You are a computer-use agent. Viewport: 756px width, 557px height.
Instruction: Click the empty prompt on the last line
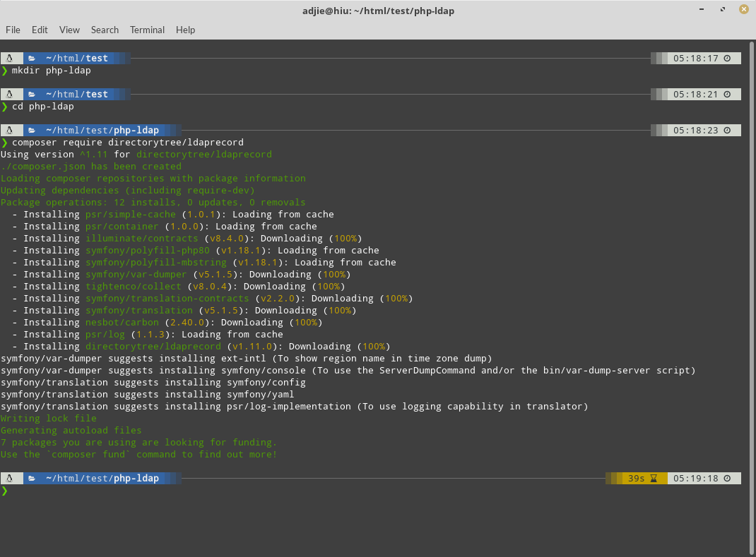click(5, 491)
